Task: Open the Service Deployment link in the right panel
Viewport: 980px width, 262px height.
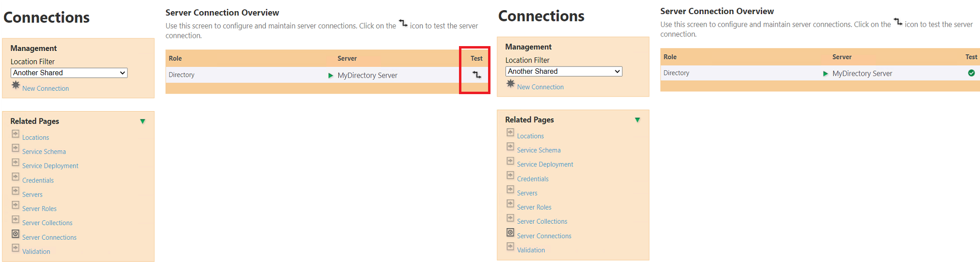Action: click(x=545, y=164)
